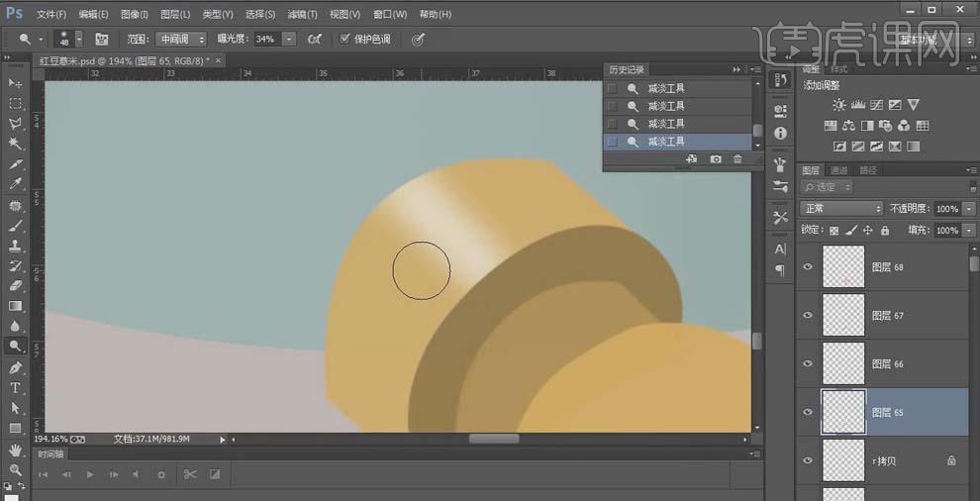This screenshot has height=501, width=980.
Task: Play the timeline animation
Action: pyautogui.click(x=90, y=474)
